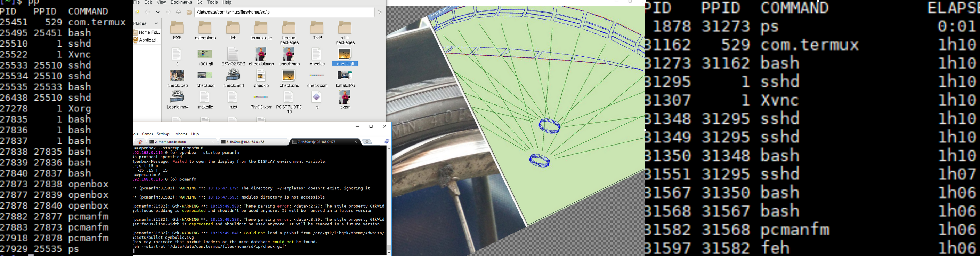Image resolution: width=980 pixels, height=256 pixels.
Task: Open PCManFM Edit menu
Action: tap(149, 2)
